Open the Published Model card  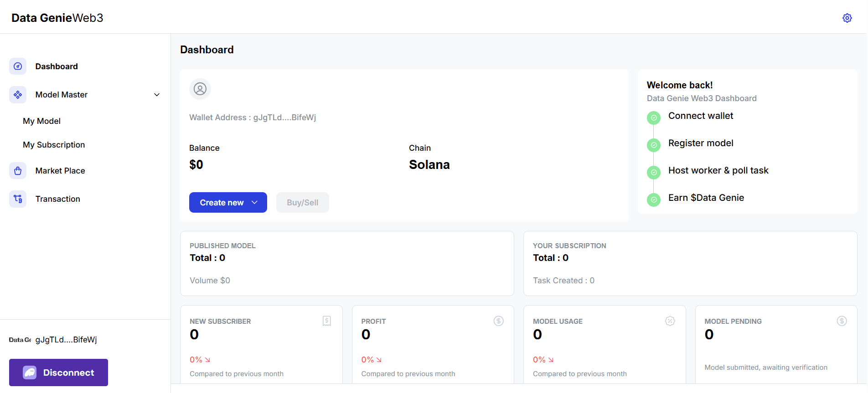[347, 263]
